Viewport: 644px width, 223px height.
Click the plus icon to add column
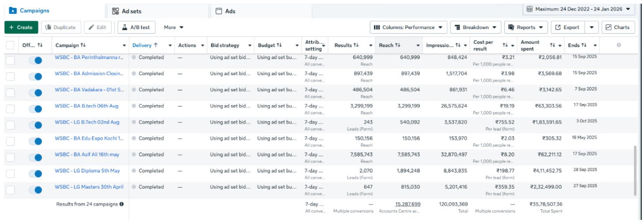[x=618, y=45]
